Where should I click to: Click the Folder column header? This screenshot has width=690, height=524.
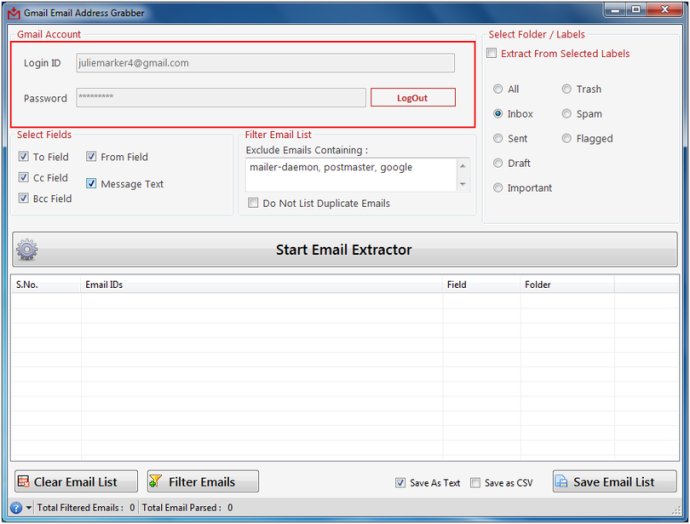[567, 285]
